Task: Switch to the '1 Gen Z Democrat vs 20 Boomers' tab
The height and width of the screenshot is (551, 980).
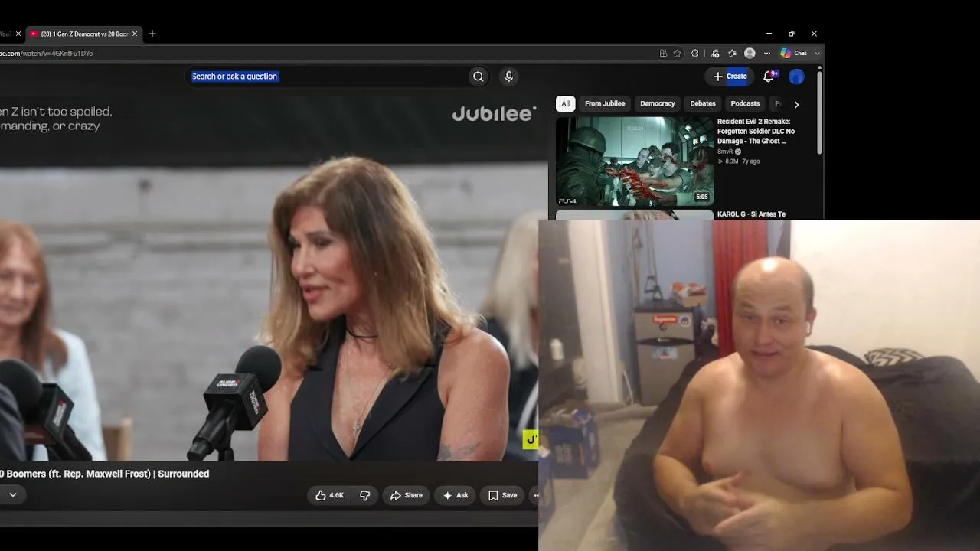Action: tap(84, 34)
